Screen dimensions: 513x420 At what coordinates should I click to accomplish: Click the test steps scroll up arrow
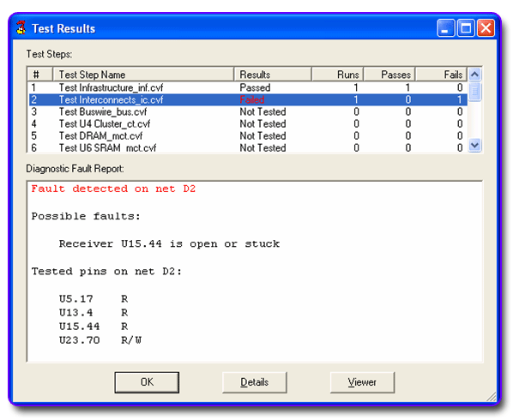pos(474,75)
